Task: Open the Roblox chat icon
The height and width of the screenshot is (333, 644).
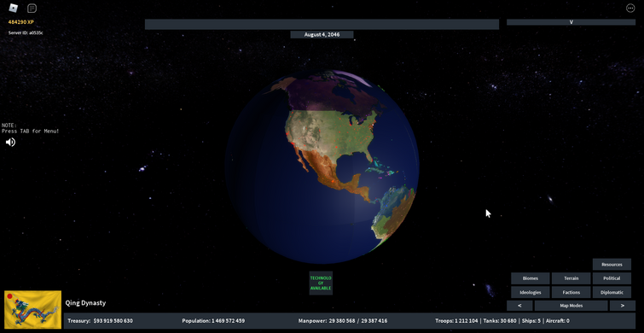Action: coord(32,9)
